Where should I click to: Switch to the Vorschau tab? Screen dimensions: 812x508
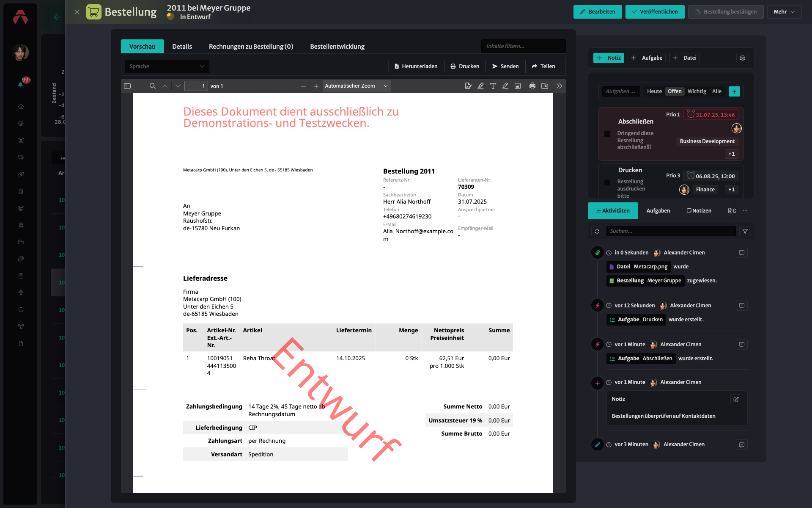click(x=142, y=47)
